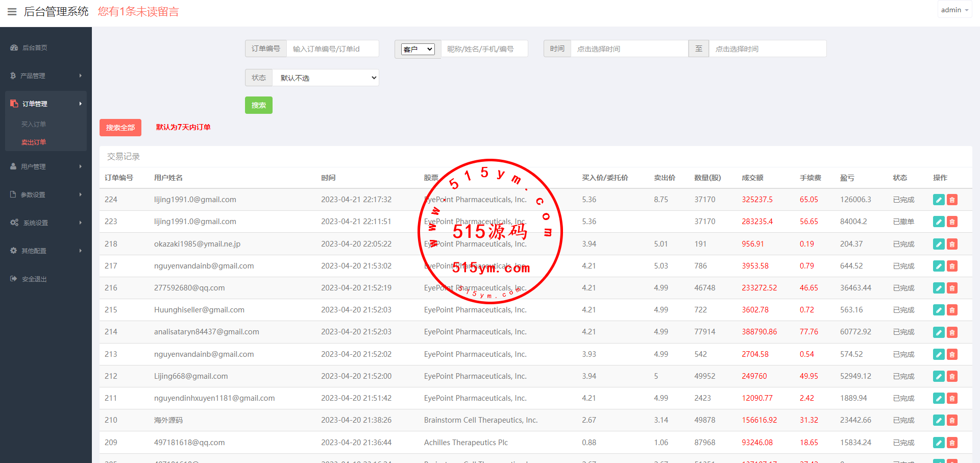The height and width of the screenshot is (463, 980).
Task: Open the 状态 默认不选 dropdown
Action: click(x=326, y=78)
